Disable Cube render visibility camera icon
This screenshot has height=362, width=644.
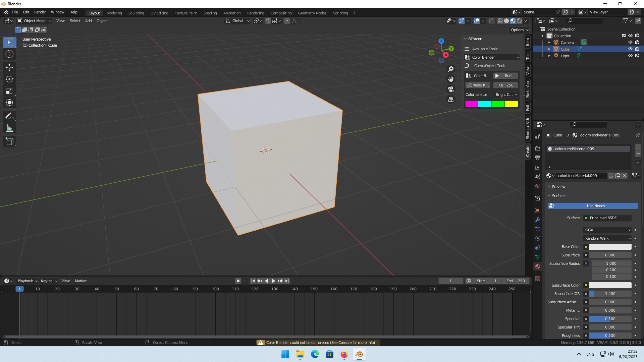(x=637, y=49)
